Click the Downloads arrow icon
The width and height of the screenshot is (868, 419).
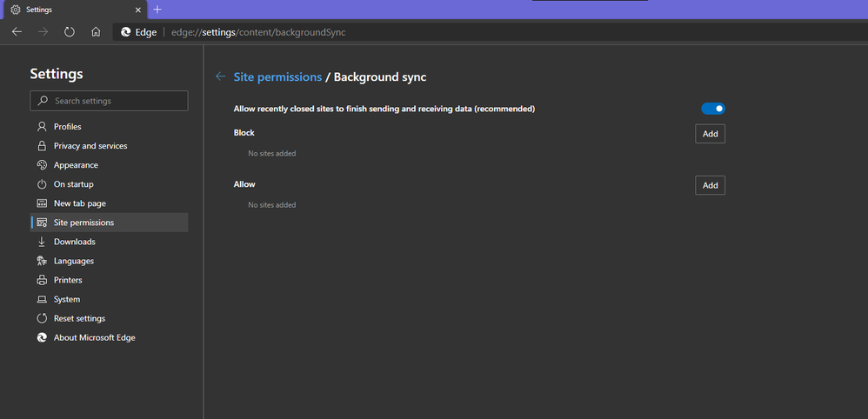42,242
